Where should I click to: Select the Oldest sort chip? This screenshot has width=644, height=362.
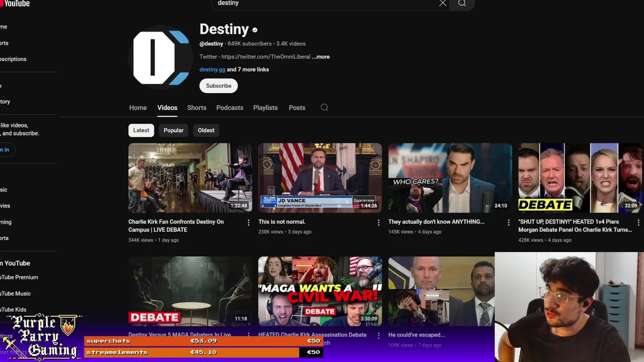[206, 130]
